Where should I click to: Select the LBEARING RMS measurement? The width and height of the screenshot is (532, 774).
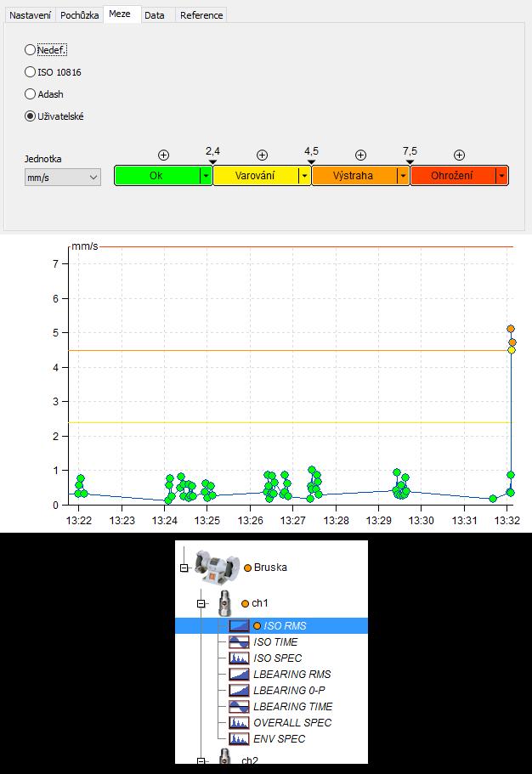[x=292, y=675]
